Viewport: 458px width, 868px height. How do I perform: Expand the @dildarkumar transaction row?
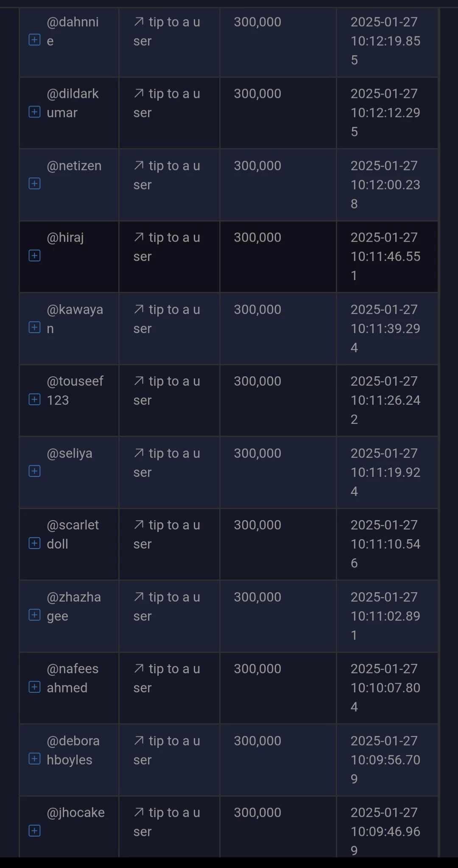(x=34, y=112)
